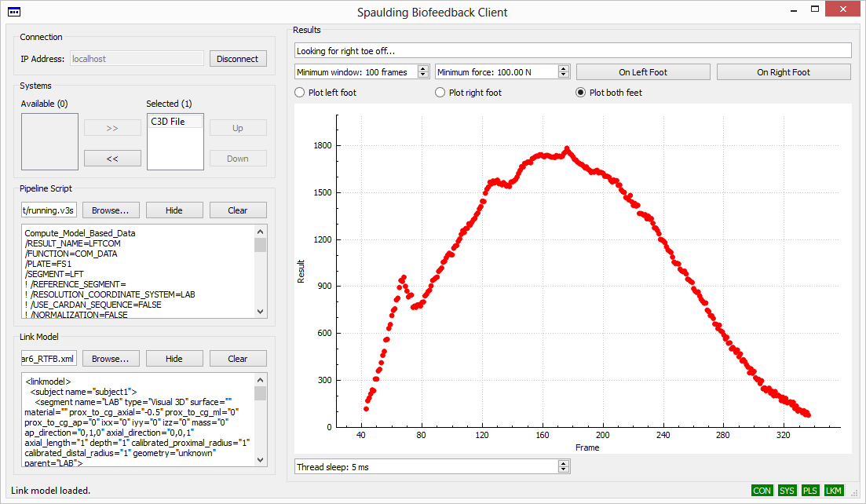Click the /SEGMENT=LFT script line
The width and height of the screenshot is (866, 504).
[54, 274]
